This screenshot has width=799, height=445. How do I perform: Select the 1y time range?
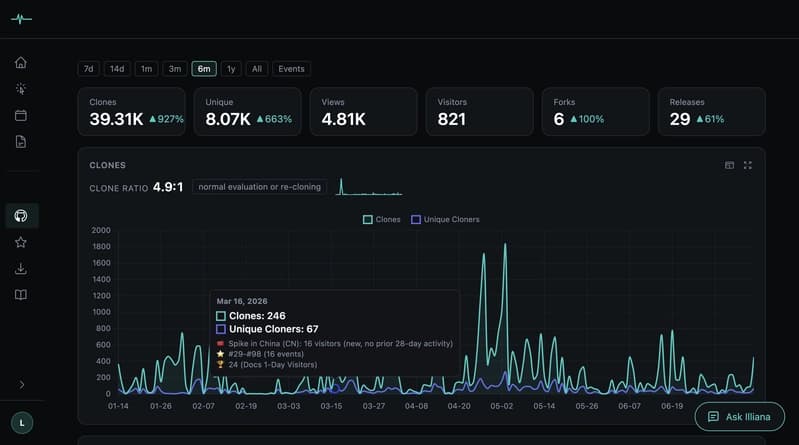click(231, 69)
